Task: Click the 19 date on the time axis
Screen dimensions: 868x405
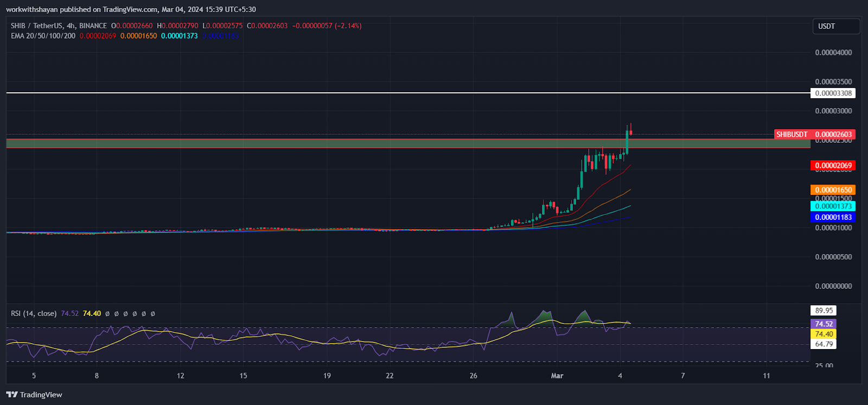Action: coord(327,376)
